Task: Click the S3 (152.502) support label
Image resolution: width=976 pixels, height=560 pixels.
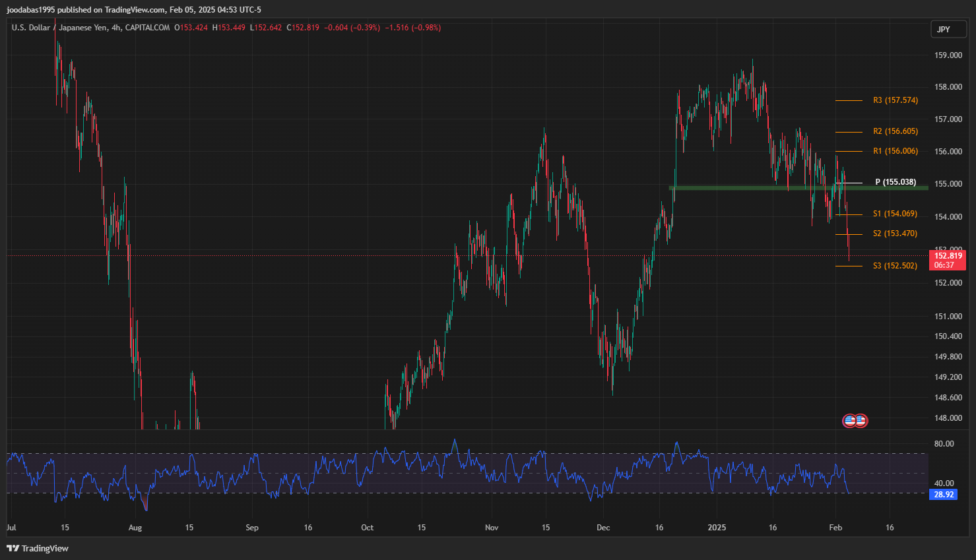Action: 895,266
